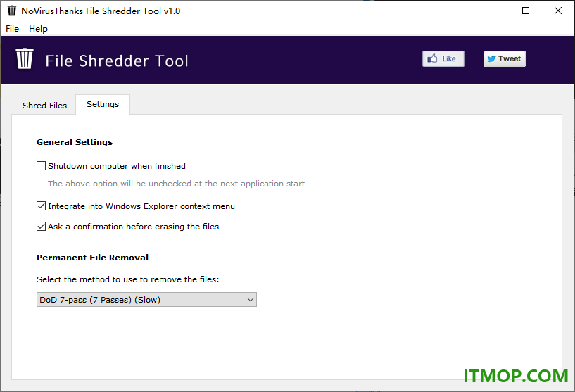The image size is (575, 392).
Task: Maximize the File Shredder window
Action: [526, 11]
